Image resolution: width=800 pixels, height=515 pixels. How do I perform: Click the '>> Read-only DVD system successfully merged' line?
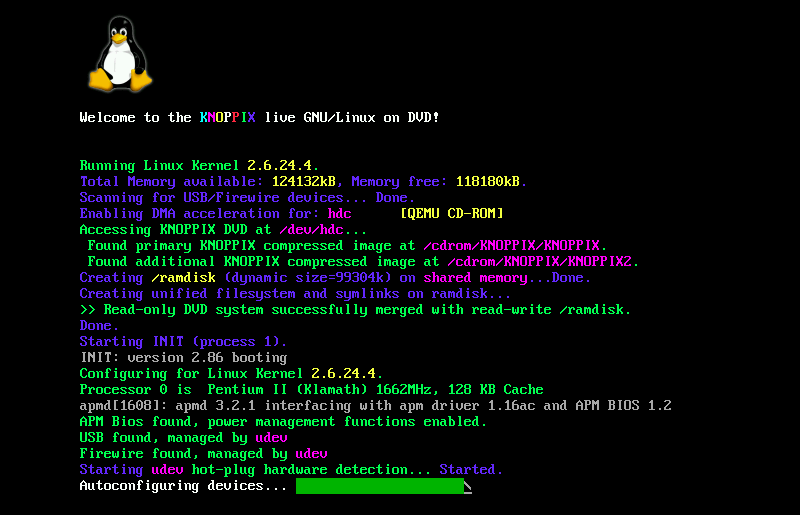[x=355, y=310]
